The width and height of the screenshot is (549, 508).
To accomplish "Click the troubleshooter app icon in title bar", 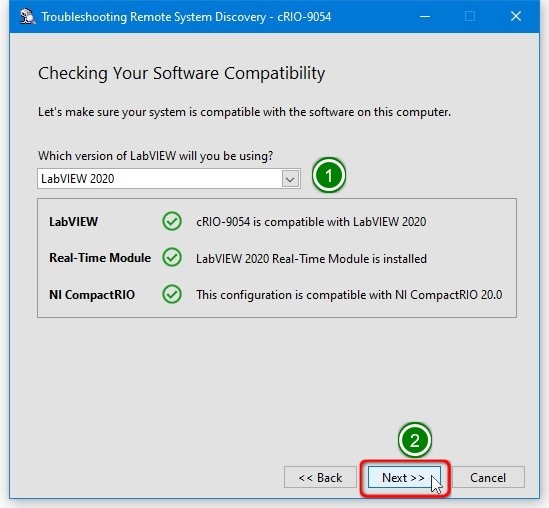I will click(27, 16).
